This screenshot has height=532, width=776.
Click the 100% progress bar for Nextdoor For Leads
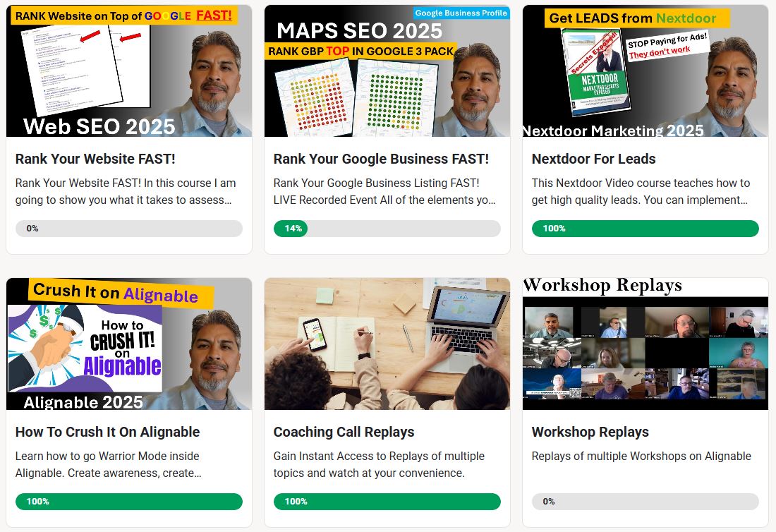pos(645,229)
